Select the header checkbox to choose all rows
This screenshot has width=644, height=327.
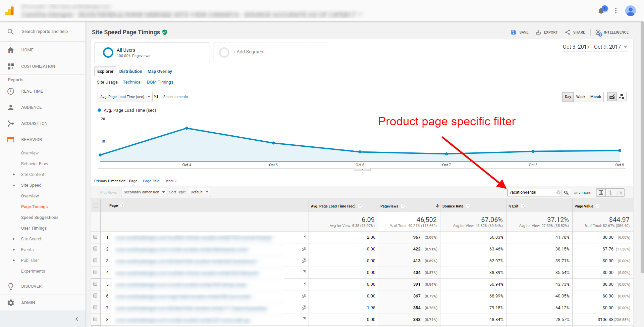coord(96,205)
